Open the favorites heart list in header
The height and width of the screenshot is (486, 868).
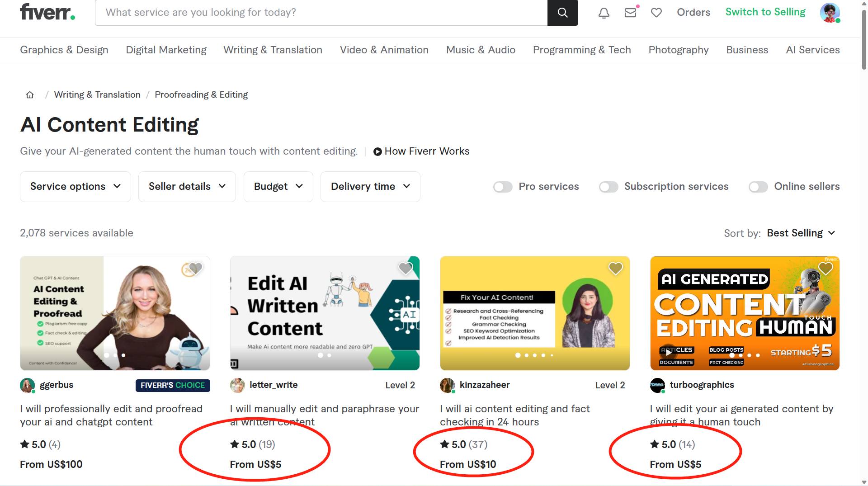(x=656, y=13)
